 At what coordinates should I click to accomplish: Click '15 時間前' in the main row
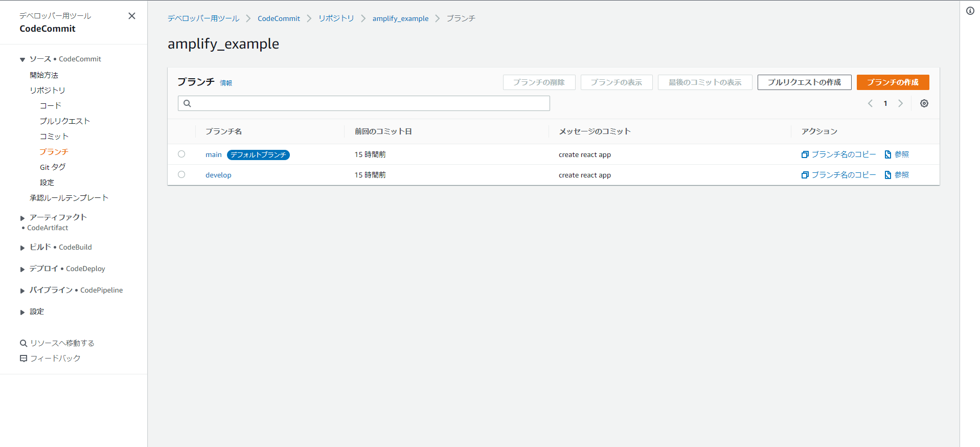click(x=370, y=154)
